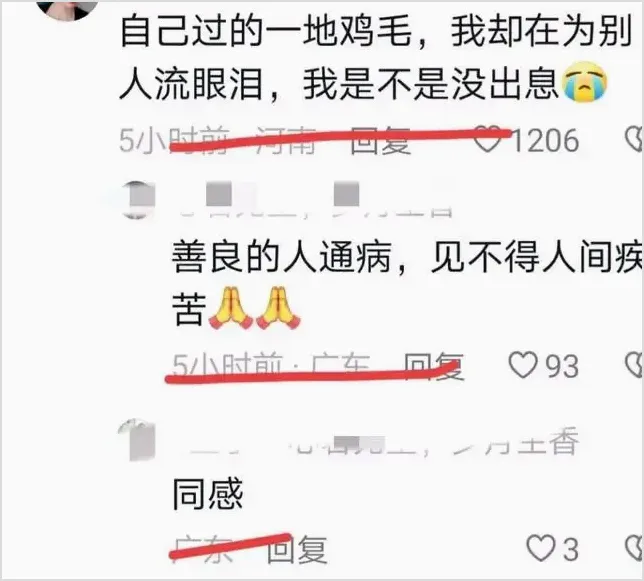Tap the heart icon next to 93
The width and height of the screenshot is (644, 581).
click(x=523, y=365)
